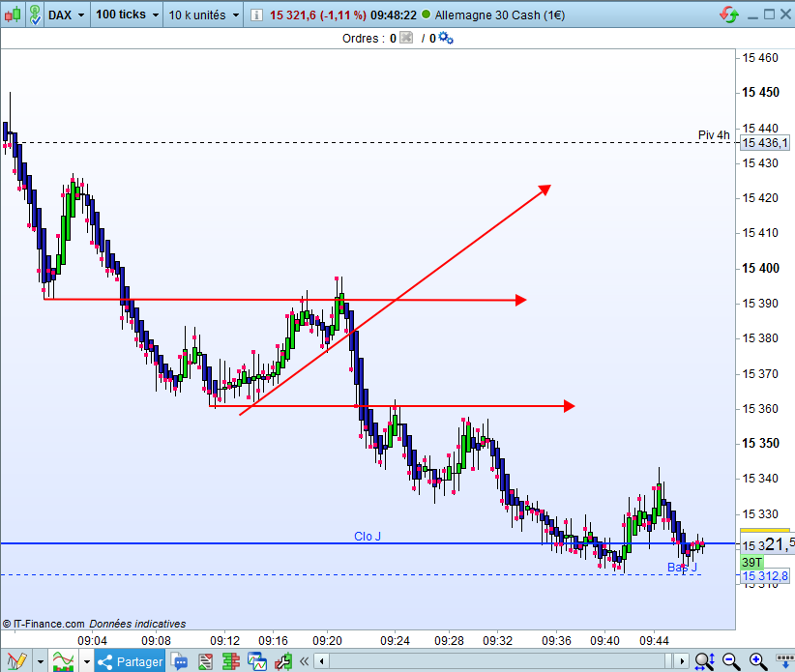Screen dimensions: 795x672
Task: Click the 15 321,6 (-1,11 %) quote
Action: pyautogui.click(x=318, y=15)
